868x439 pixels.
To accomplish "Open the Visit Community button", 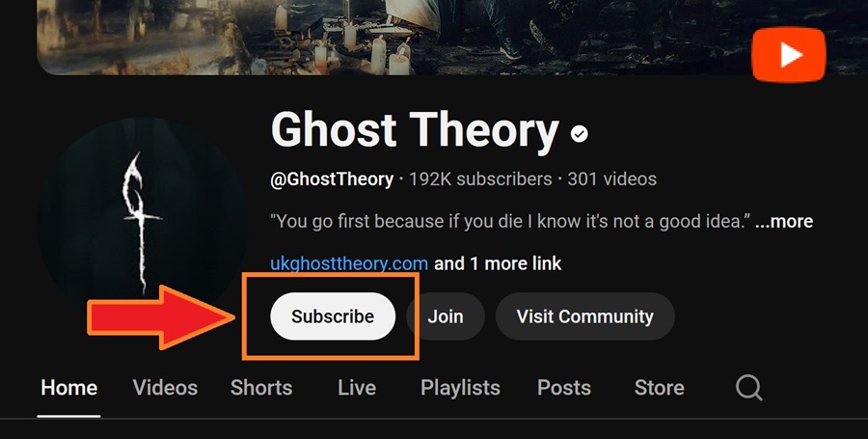I will point(584,316).
